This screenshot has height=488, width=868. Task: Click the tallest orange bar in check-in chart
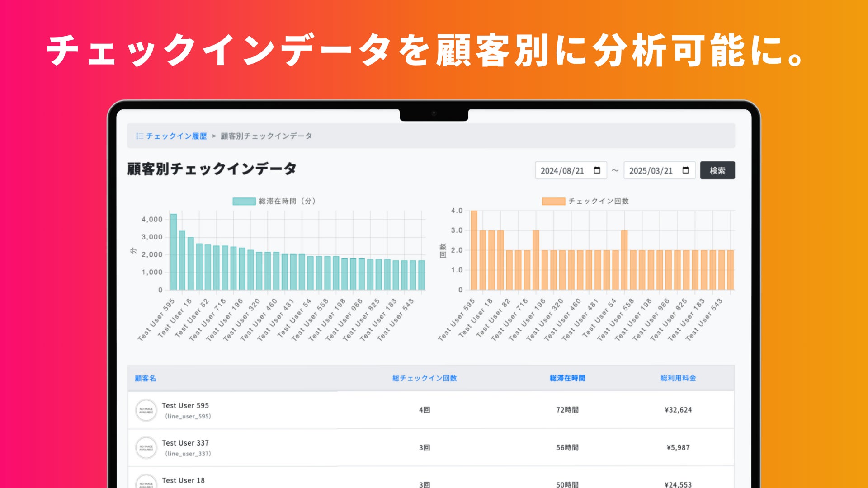474,251
